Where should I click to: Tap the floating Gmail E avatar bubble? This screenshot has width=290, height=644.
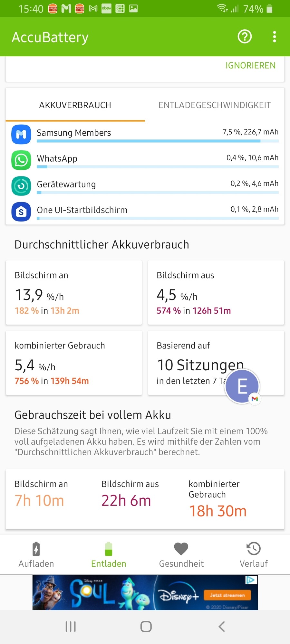click(x=242, y=386)
